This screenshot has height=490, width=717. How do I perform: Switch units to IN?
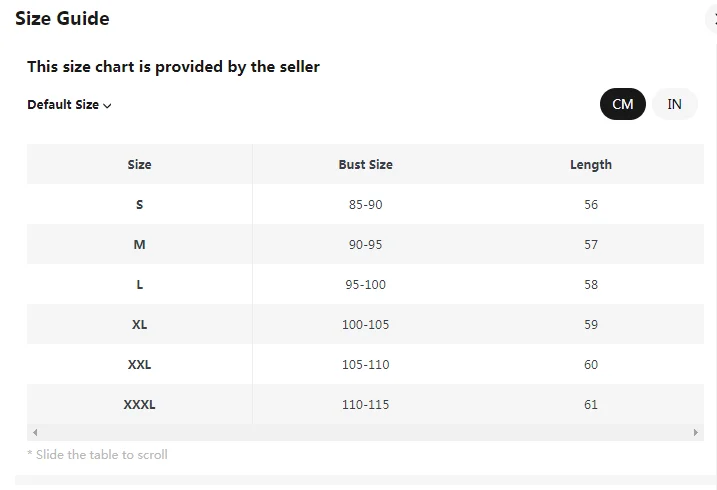(x=675, y=104)
